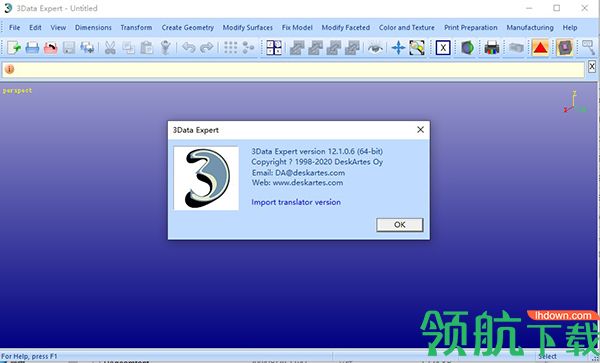
Task: Open the Fix Model menu
Action: click(x=297, y=28)
